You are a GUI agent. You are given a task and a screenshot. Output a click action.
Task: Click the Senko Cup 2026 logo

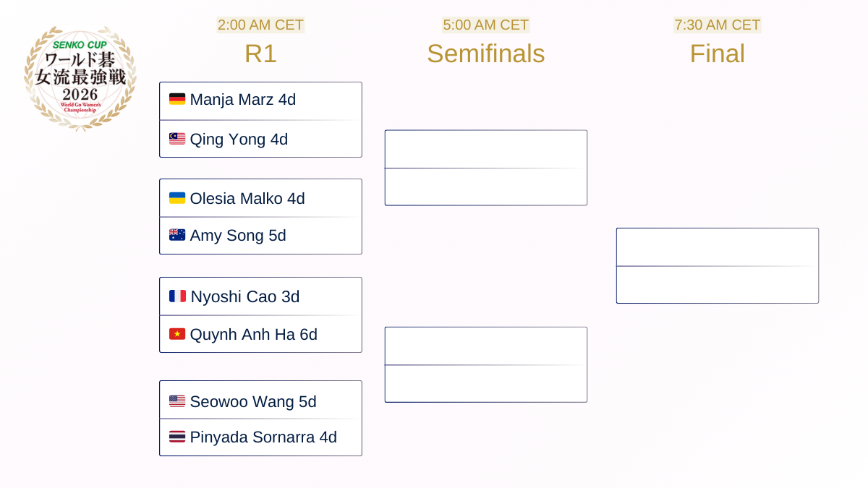(80, 78)
